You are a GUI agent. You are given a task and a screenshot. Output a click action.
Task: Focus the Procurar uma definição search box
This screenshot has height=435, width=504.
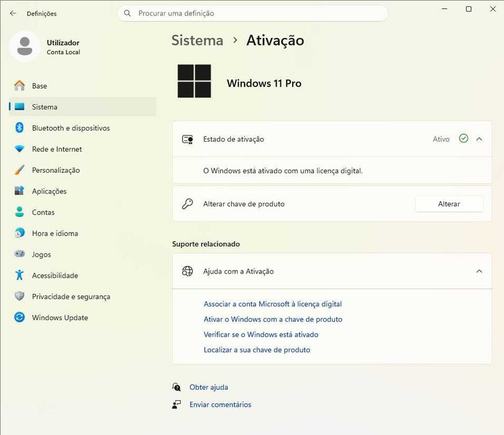click(x=253, y=13)
